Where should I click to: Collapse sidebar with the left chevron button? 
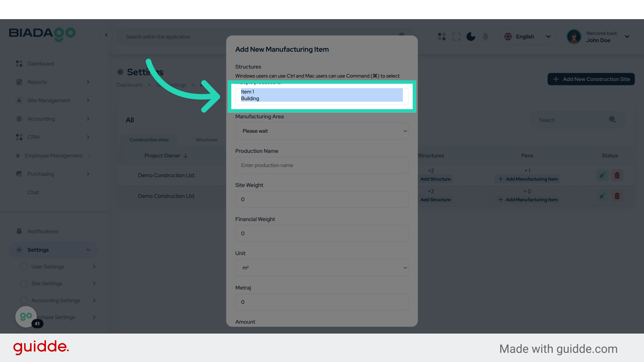point(106,35)
